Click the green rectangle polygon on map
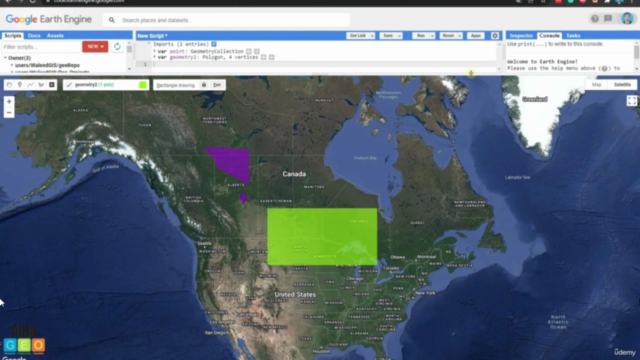Viewport: 640px width, 360px height. coord(322,237)
